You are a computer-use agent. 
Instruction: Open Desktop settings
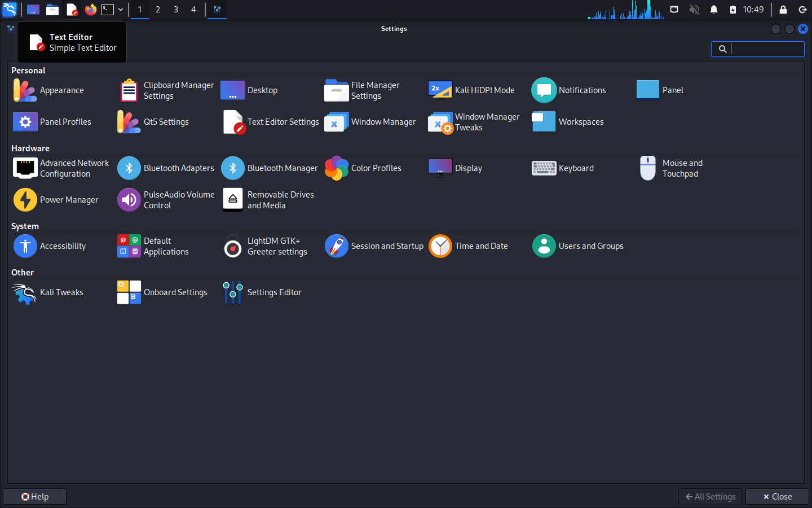249,90
